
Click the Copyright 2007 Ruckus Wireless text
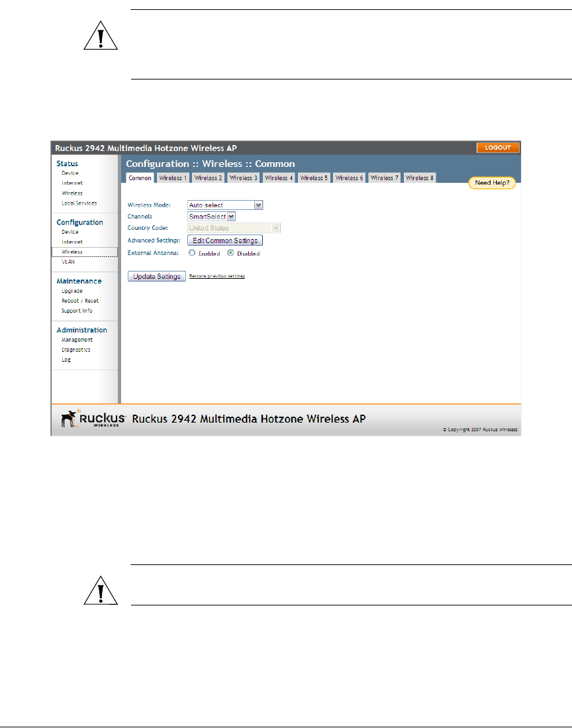click(480, 429)
